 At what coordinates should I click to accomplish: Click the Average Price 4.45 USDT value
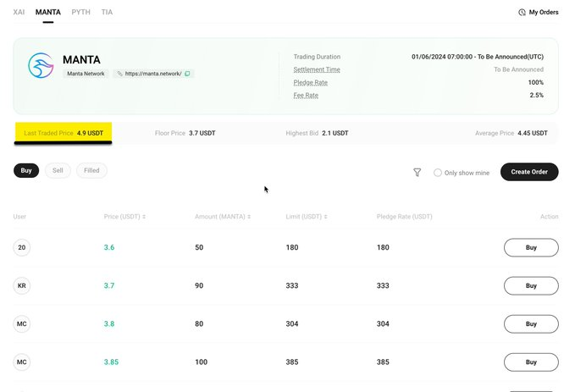tap(533, 133)
